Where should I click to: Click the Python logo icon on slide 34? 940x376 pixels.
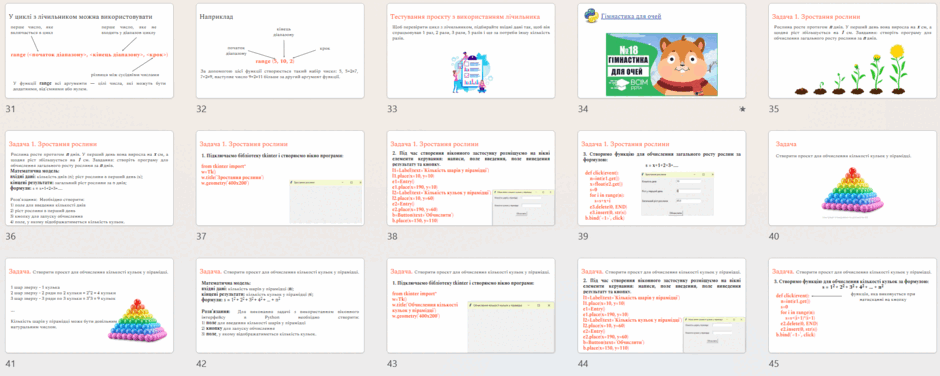591,17
